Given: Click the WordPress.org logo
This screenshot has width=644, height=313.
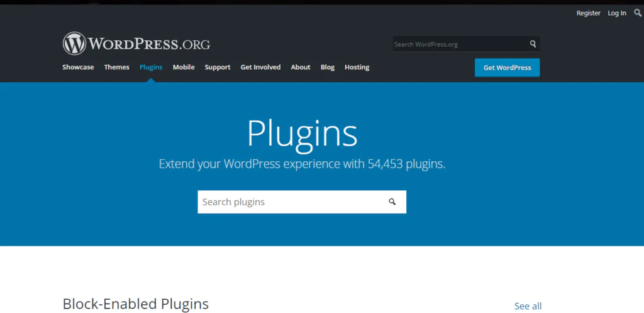Looking at the screenshot, I should 136,43.
